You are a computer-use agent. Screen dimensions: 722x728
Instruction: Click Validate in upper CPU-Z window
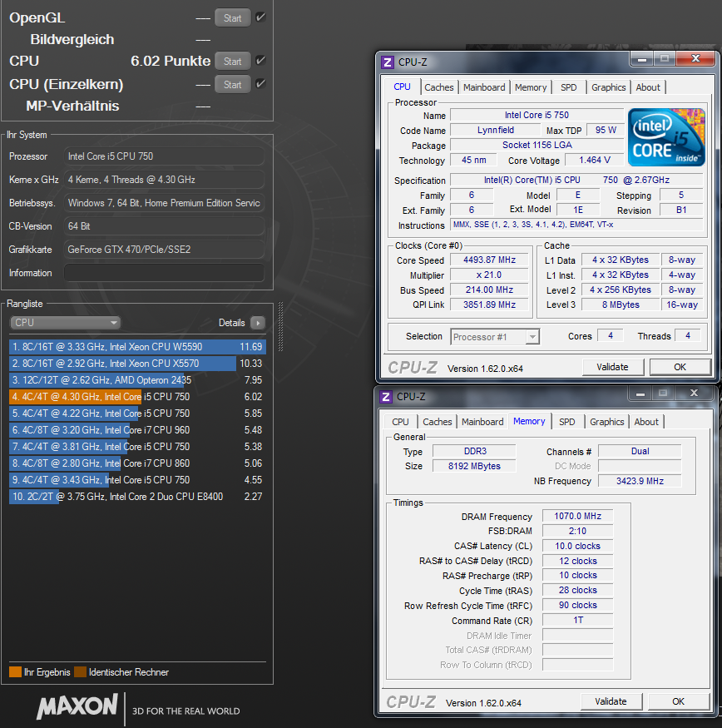point(612,367)
